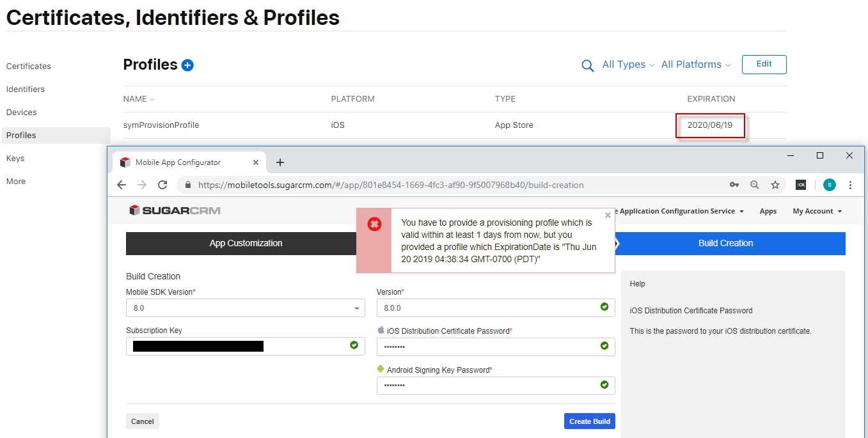Open the Chrome three-dot menu
The width and height of the screenshot is (868, 438).
[850, 185]
